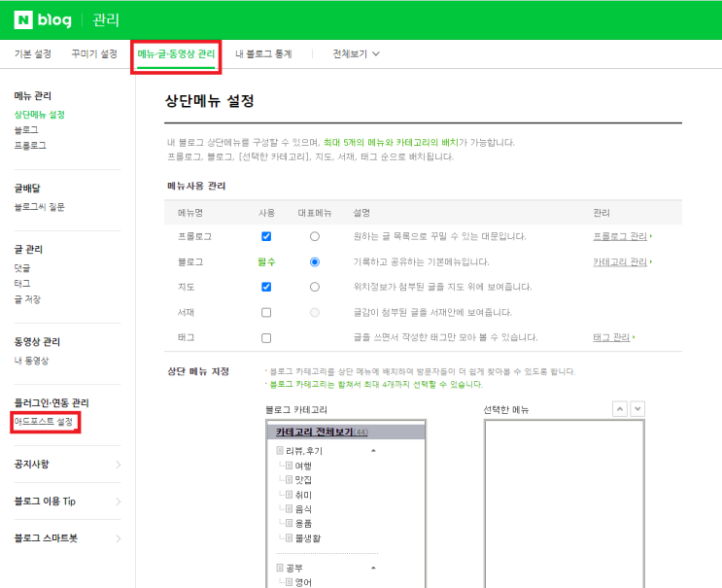
Task: Open 태그 under 글 관리
Action: tap(22, 284)
